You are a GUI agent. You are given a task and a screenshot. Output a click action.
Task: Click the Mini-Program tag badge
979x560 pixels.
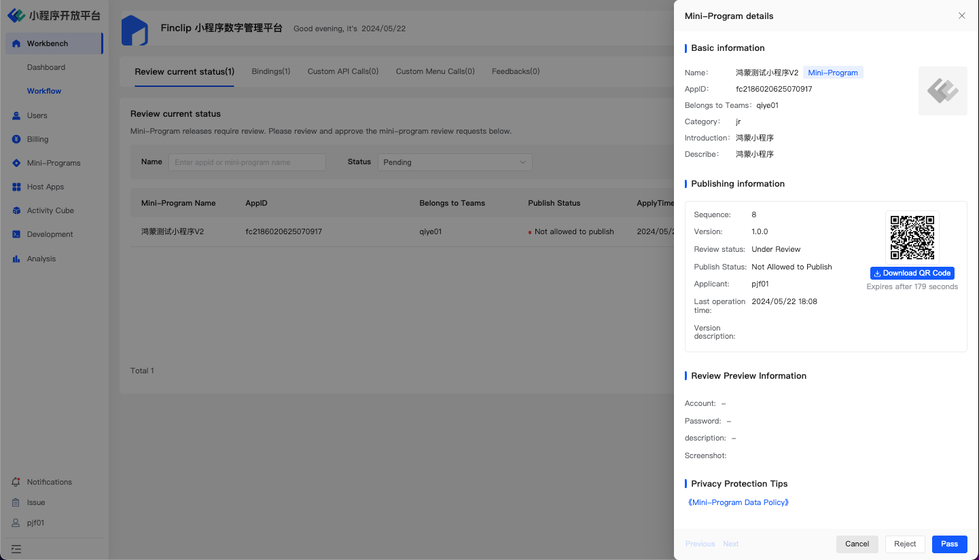point(833,73)
